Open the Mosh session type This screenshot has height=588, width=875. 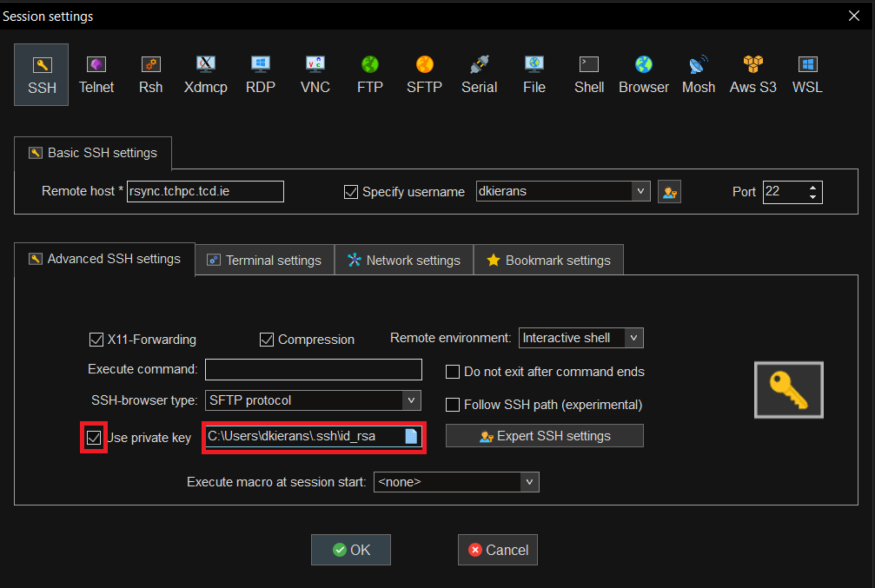pyautogui.click(x=698, y=74)
